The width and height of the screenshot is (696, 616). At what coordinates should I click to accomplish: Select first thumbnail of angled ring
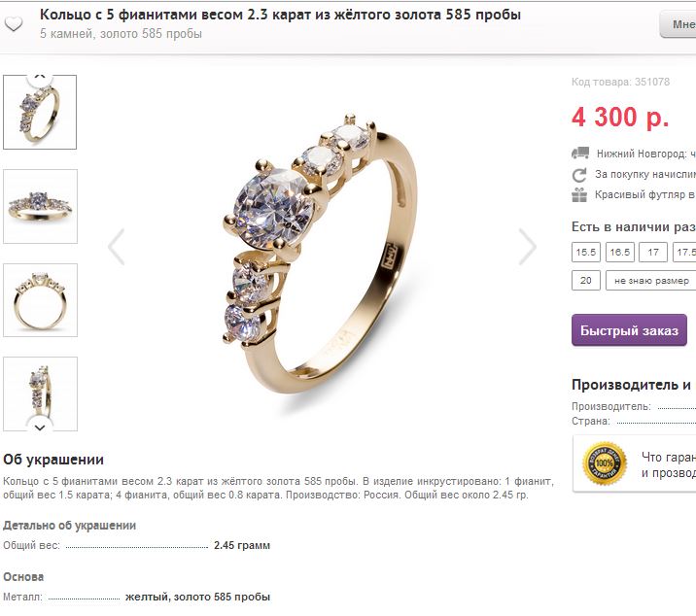[40, 112]
